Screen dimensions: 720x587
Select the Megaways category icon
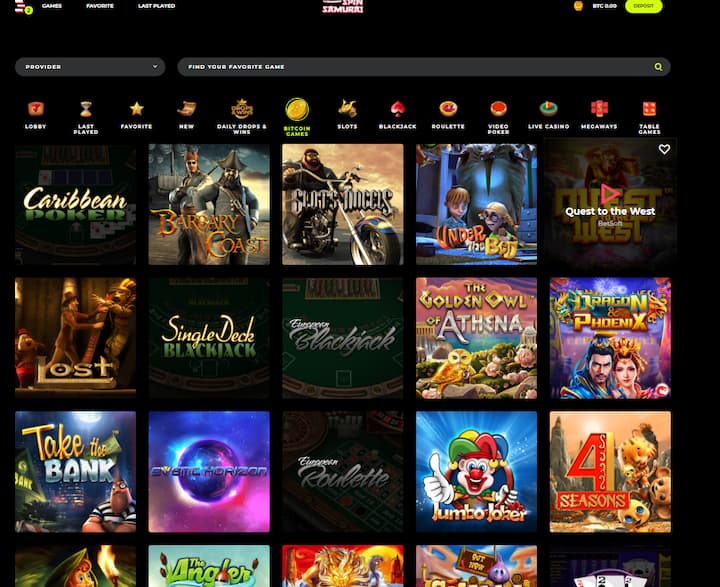pyautogui.click(x=599, y=109)
